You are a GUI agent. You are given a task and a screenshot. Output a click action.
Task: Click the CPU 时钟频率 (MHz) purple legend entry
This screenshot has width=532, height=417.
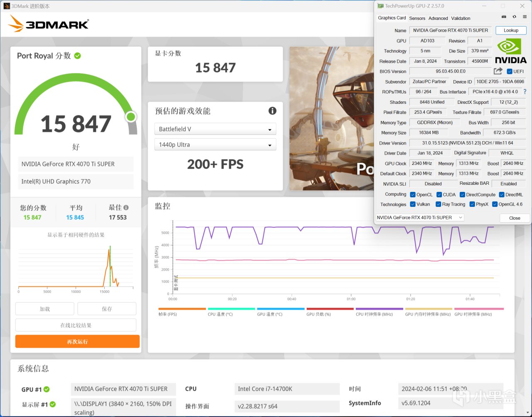coord(379,312)
